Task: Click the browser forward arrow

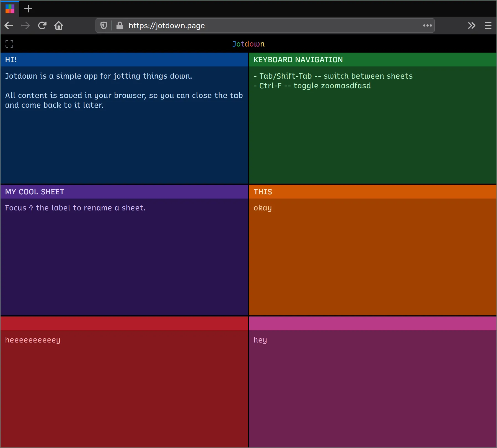Action: (25, 26)
